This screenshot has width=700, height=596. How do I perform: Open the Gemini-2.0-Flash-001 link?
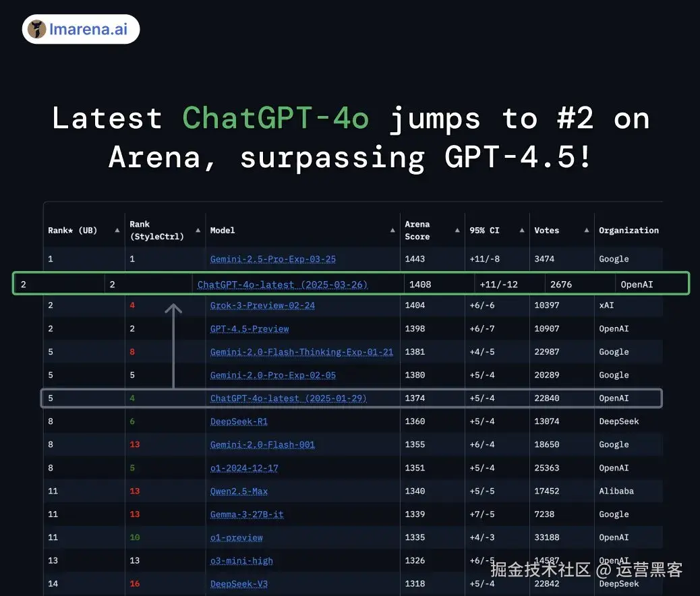tap(262, 445)
